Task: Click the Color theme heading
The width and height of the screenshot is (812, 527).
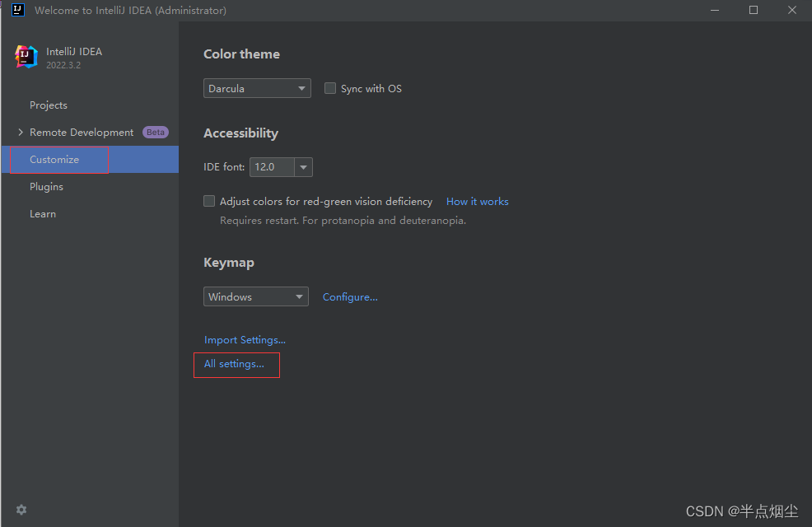Action: click(241, 54)
